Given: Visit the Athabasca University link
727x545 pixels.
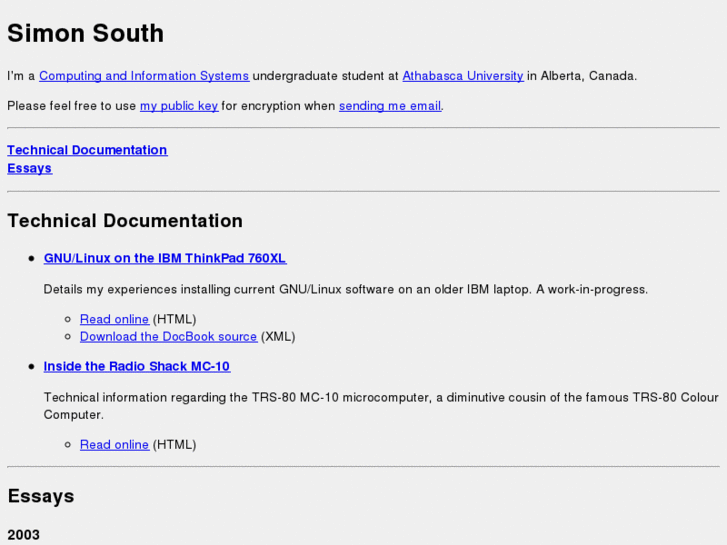Looking at the screenshot, I should pyautogui.click(x=463, y=76).
